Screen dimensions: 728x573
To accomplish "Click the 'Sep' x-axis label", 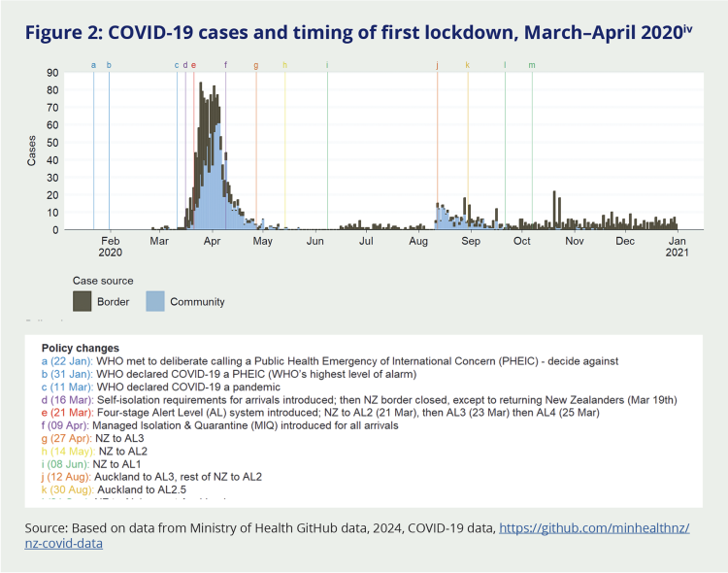I will tap(471, 241).
